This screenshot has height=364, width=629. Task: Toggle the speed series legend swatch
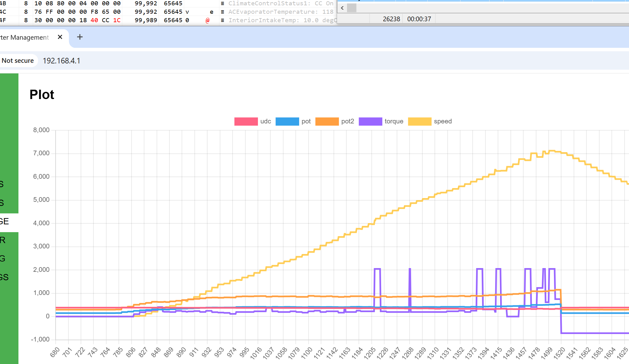point(420,122)
